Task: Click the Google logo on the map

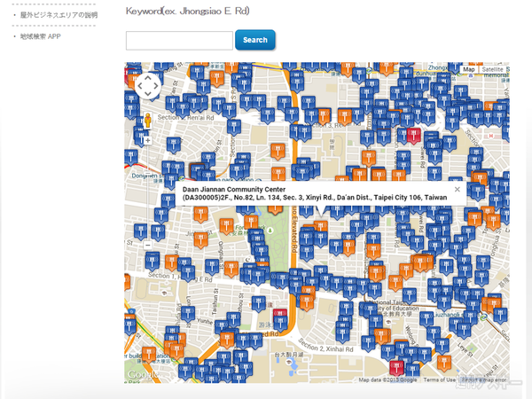Action: pyautogui.click(x=143, y=374)
